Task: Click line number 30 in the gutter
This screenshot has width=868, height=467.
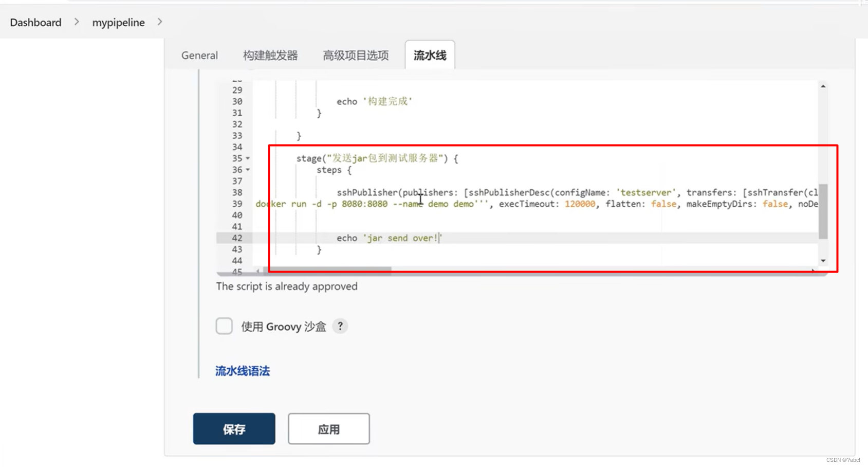Action: click(x=237, y=101)
